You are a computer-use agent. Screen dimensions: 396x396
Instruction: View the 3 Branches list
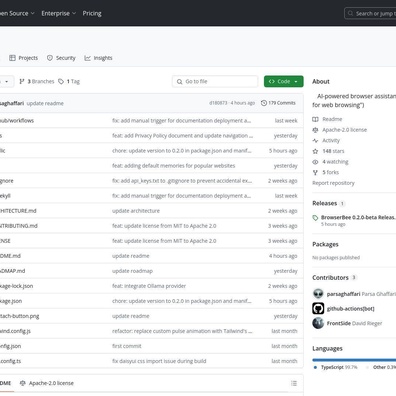pyautogui.click(x=37, y=81)
